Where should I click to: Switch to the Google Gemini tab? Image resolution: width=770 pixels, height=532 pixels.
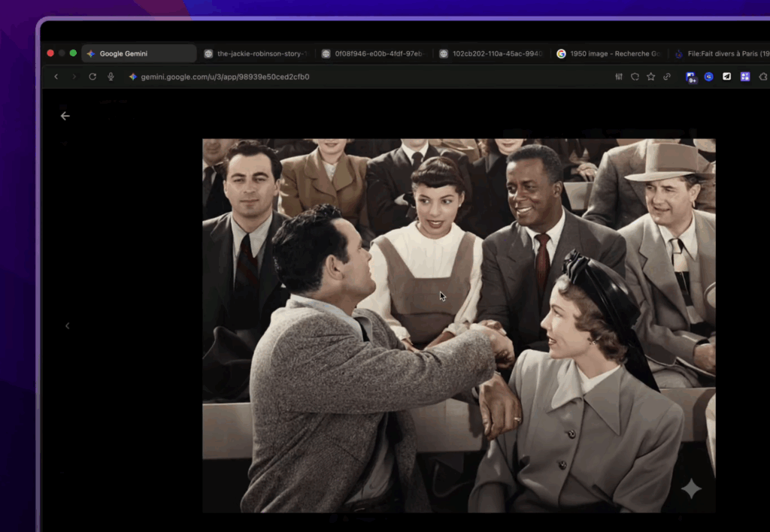click(x=138, y=53)
